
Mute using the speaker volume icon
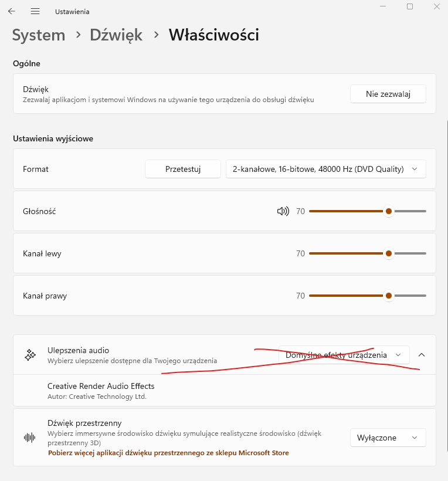pyautogui.click(x=283, y=211)
